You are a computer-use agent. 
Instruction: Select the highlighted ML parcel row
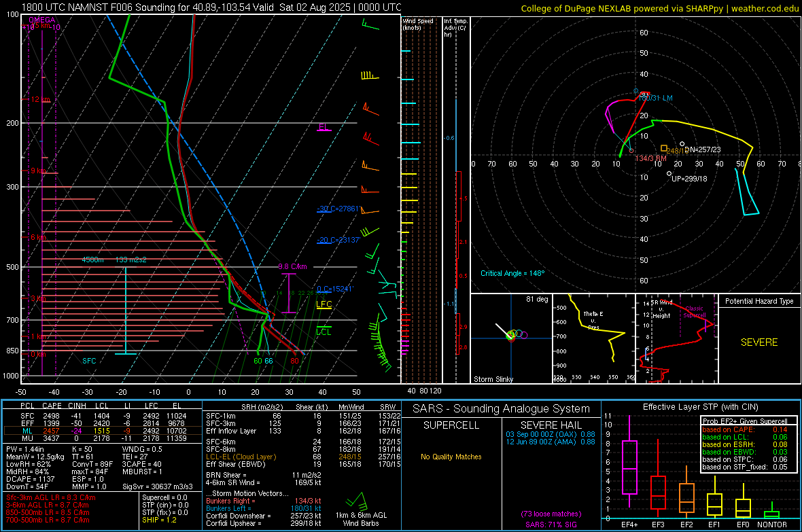coord(103,431)
